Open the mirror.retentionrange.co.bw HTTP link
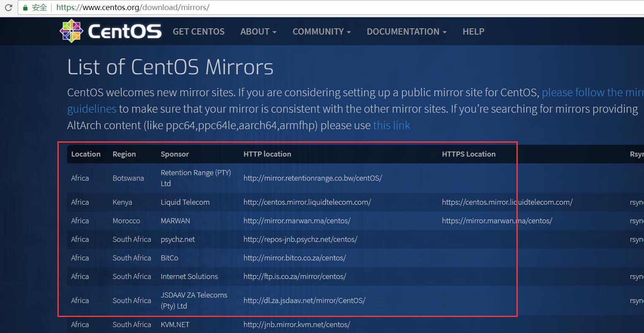Screen dimensions: 644x333 312,178
